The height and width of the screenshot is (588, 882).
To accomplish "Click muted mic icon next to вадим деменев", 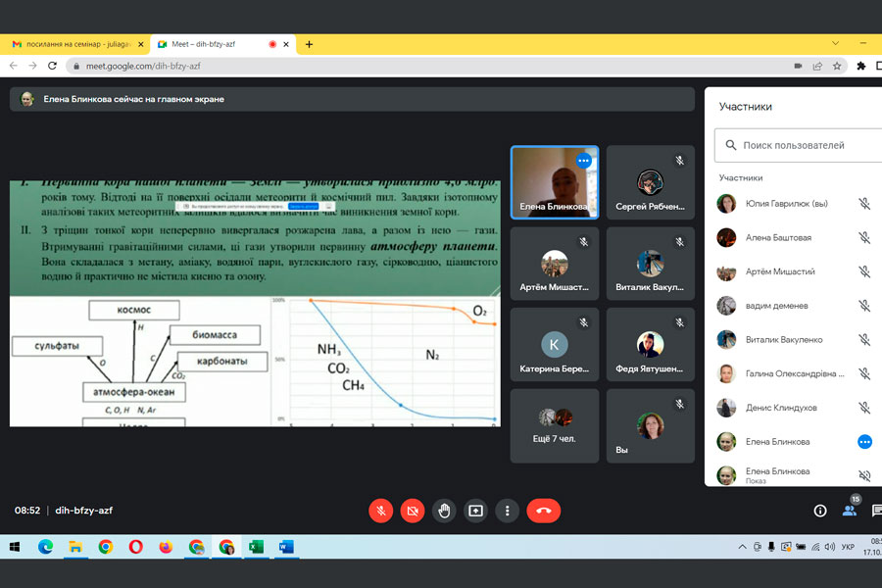I will click(x=864, y=306).
